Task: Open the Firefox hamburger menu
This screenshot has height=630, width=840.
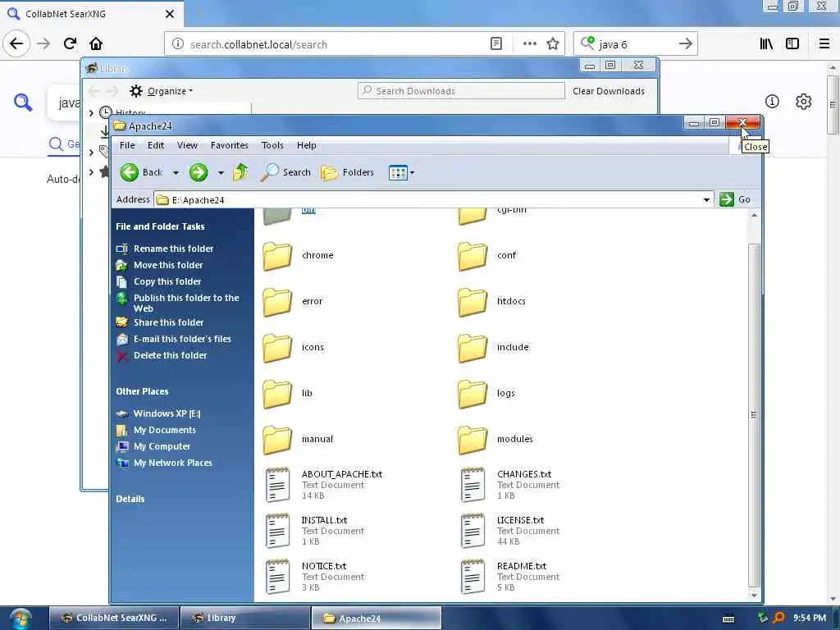Action: 824,44
